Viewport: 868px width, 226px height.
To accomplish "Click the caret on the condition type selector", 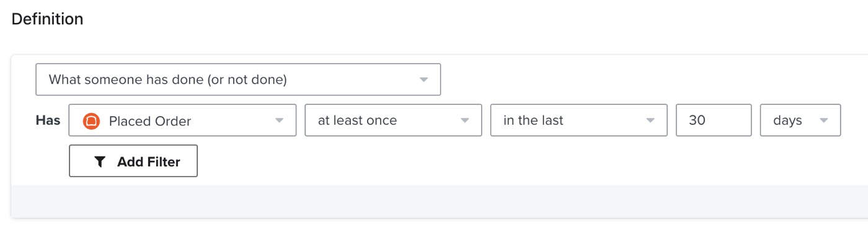I will click(x=423, y=80).
